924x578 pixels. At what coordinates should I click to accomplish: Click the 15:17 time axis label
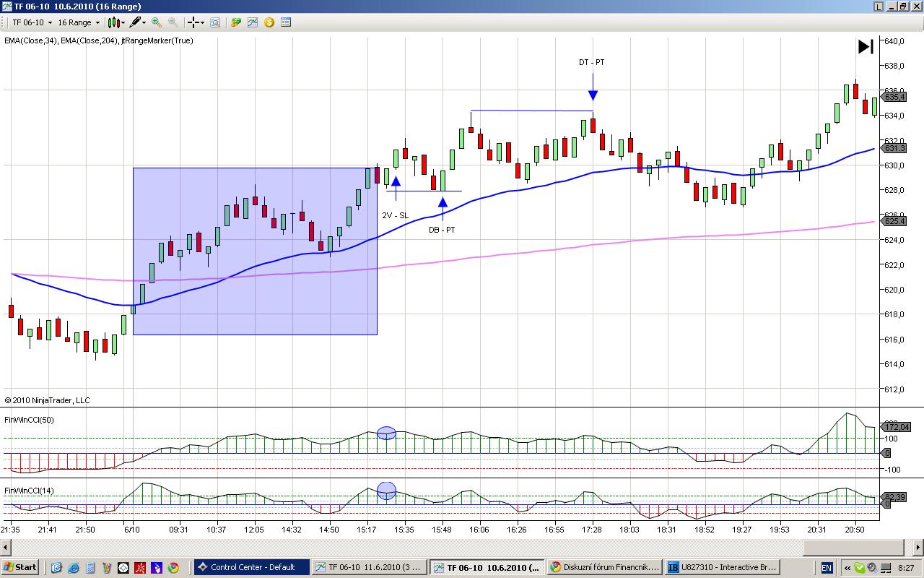coord(367,530)
